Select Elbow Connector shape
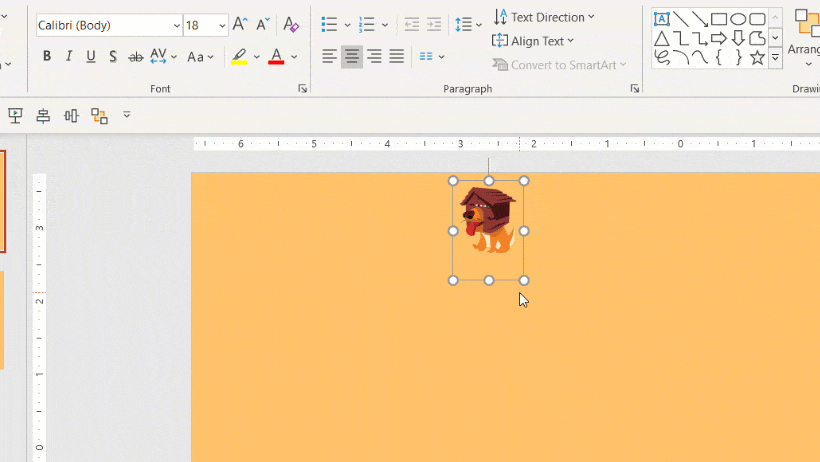The height and width of the screenshot is (462, 820). [680, 38]
